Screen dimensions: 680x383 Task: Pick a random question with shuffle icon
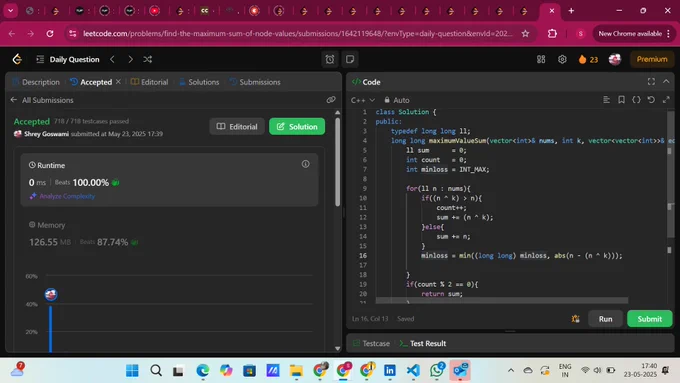coord(148,59)
